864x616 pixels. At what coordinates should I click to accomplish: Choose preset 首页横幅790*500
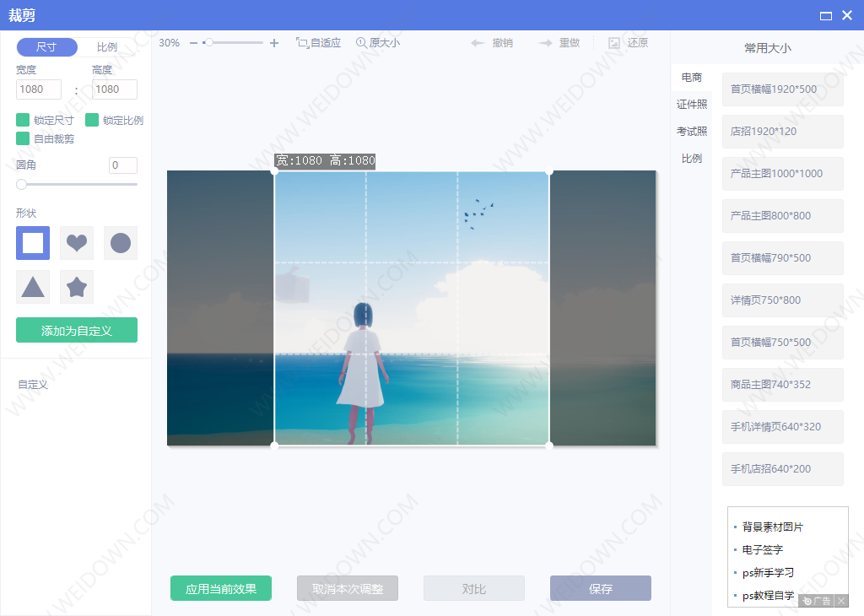782,258
